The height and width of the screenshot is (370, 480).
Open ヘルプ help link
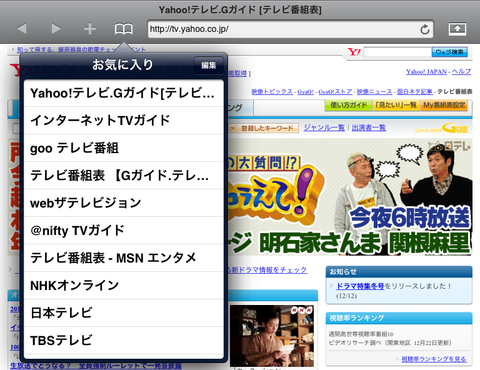click(461, 72)
